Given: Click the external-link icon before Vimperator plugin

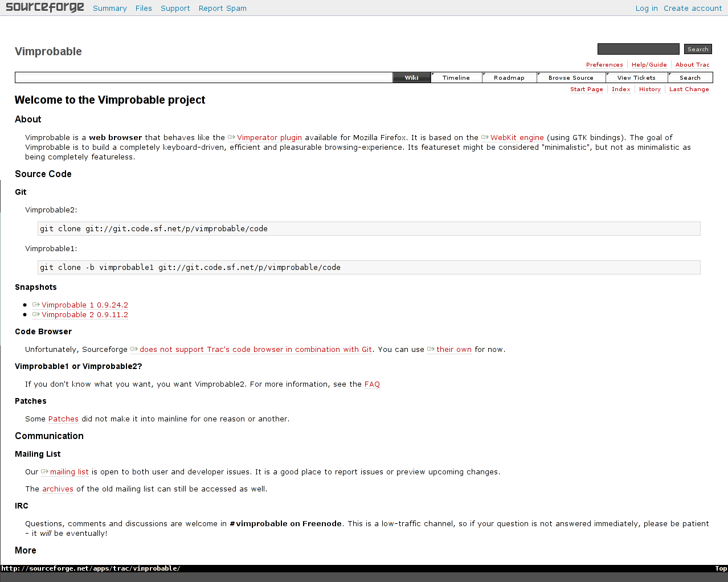Looking at the screenshot, I should coord(232,137).
